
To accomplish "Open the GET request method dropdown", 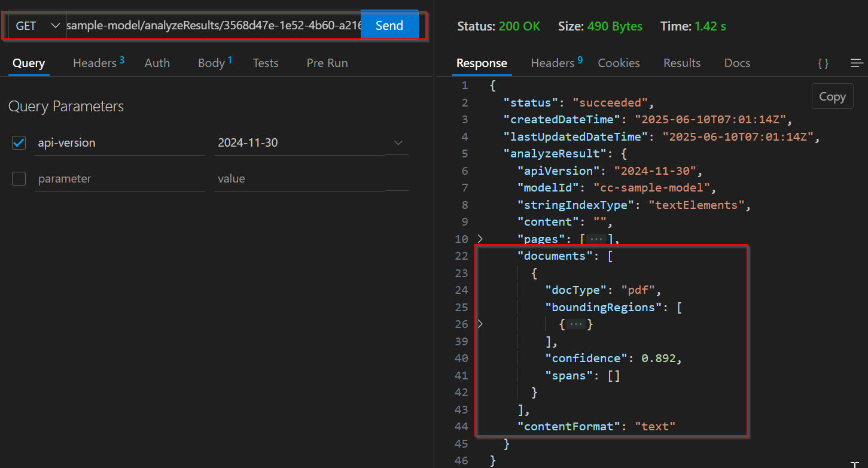I will (x=55, y=26).
